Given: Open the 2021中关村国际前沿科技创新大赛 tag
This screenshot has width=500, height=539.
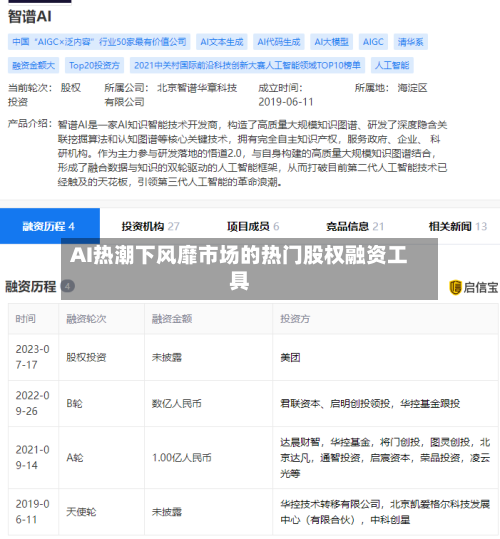Looking at the screenshot, I should point(247,65).
